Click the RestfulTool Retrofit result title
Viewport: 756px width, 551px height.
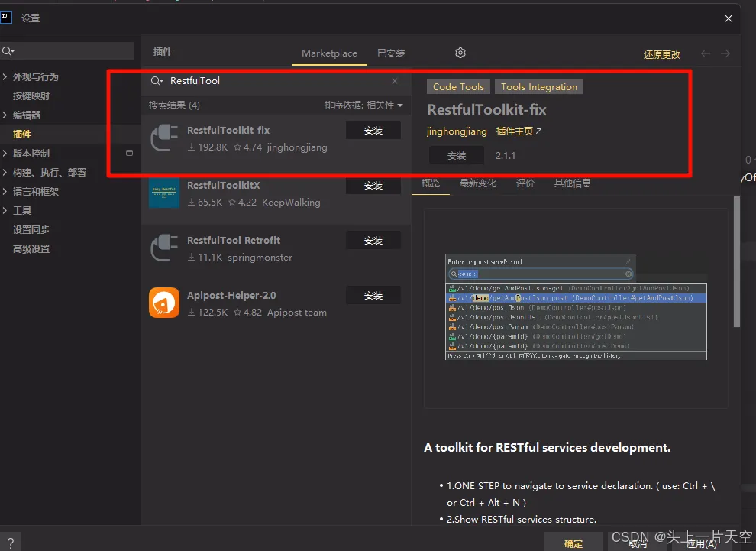[234, 240]
